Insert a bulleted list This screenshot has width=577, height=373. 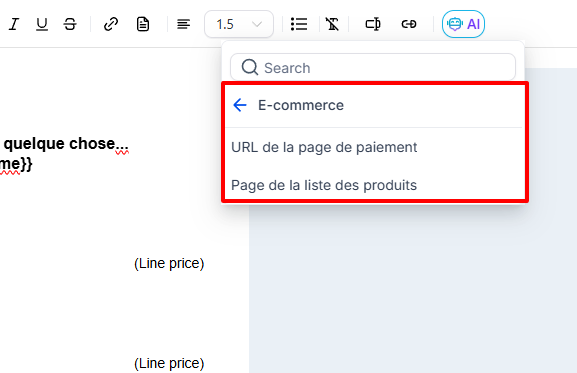[x=299, y=24]
